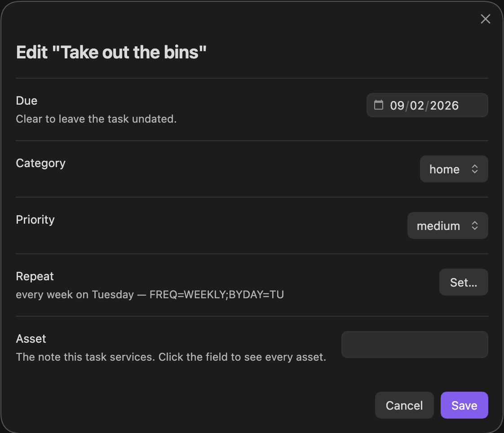The image size is (504, 433).
Task: Click the Set... button for Repeat
Action: coord(464,282)
